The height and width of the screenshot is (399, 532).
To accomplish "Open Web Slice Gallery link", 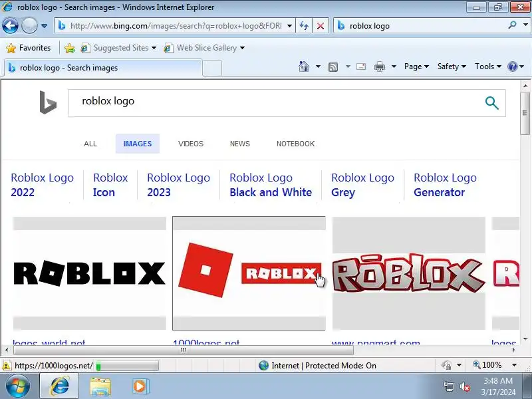I will tap(203, 48).
